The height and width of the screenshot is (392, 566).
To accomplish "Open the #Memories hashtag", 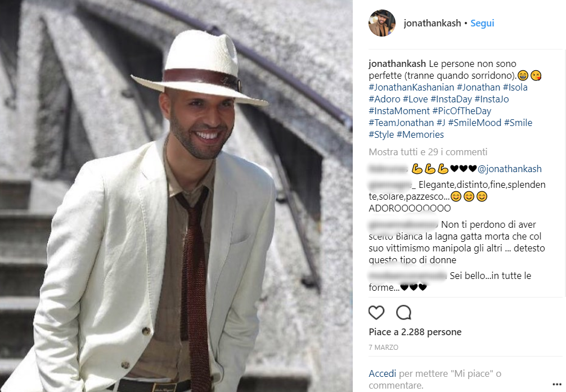I will tap(420, 134).
